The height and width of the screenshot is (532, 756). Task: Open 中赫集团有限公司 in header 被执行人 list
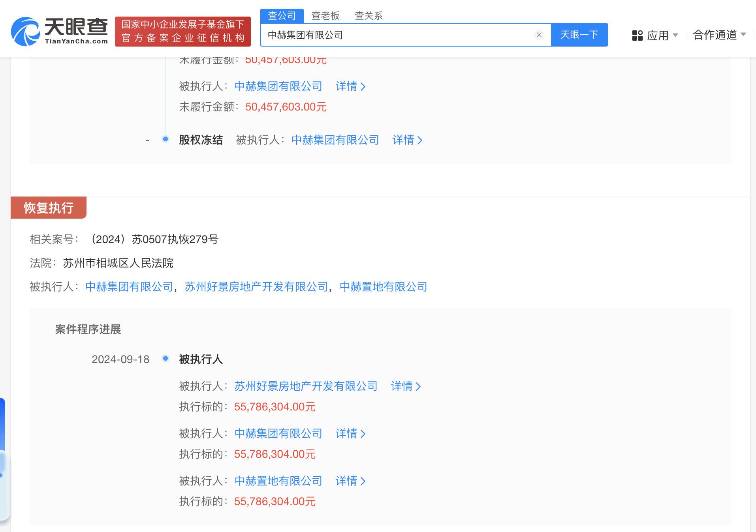(129, 287)
